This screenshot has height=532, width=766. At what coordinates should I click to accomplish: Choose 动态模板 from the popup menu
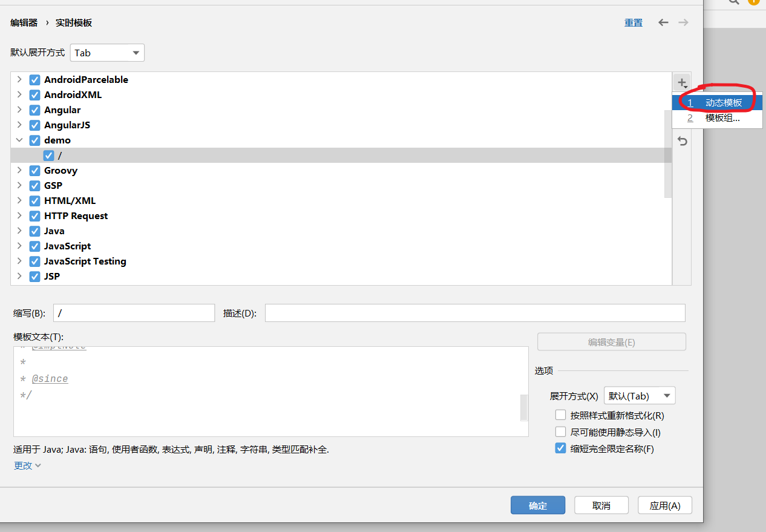tap(717, 102)
